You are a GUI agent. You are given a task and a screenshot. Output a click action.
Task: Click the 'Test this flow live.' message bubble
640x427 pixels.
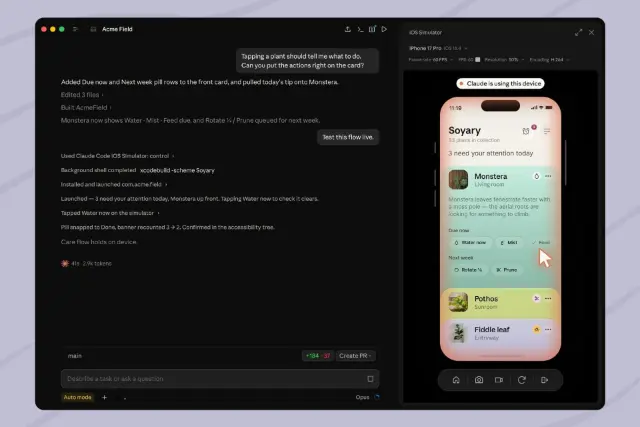tap(348, 137)
